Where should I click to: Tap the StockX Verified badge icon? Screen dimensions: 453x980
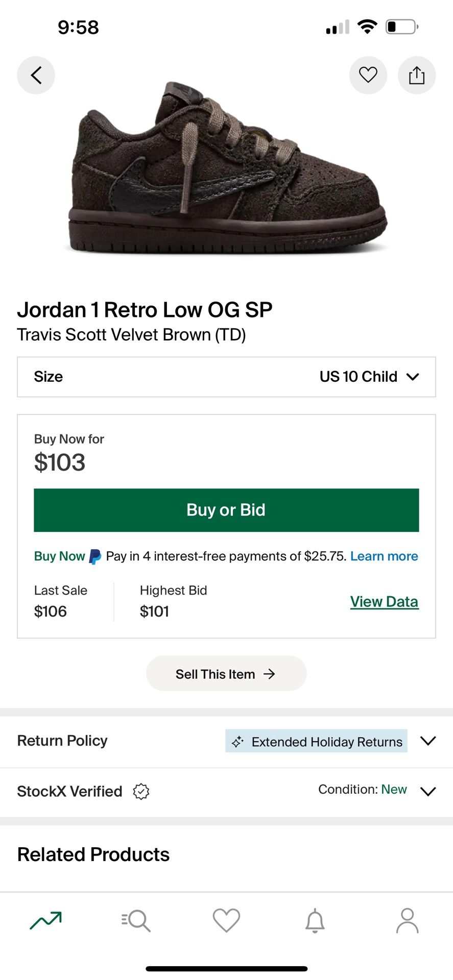141,792
